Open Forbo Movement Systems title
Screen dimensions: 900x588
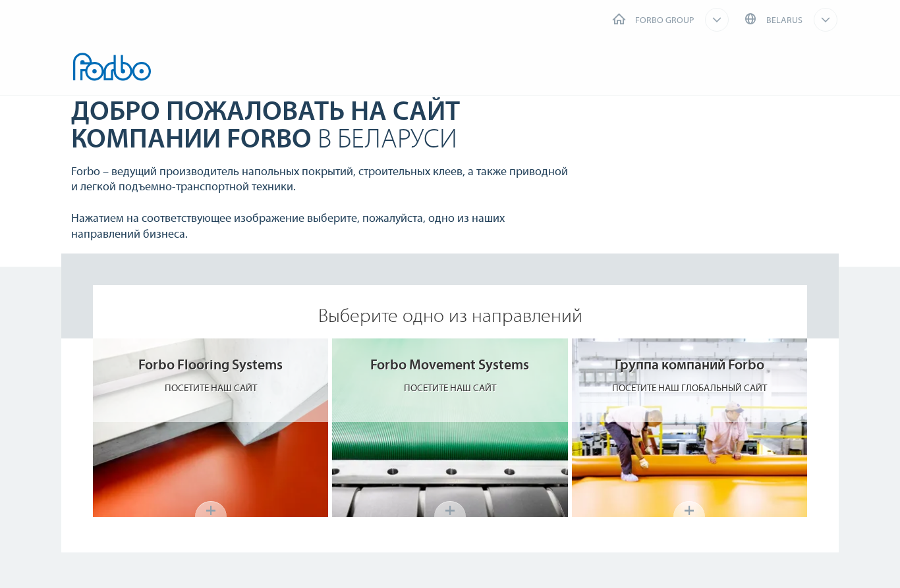pyautogui.click(x=449, y=365)
